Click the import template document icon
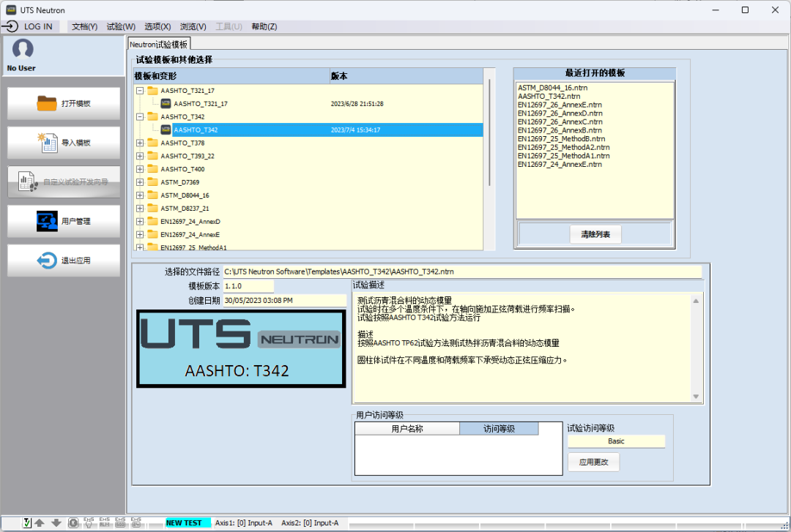The width and height of the screenshot is (791, 532). point(47,143)
